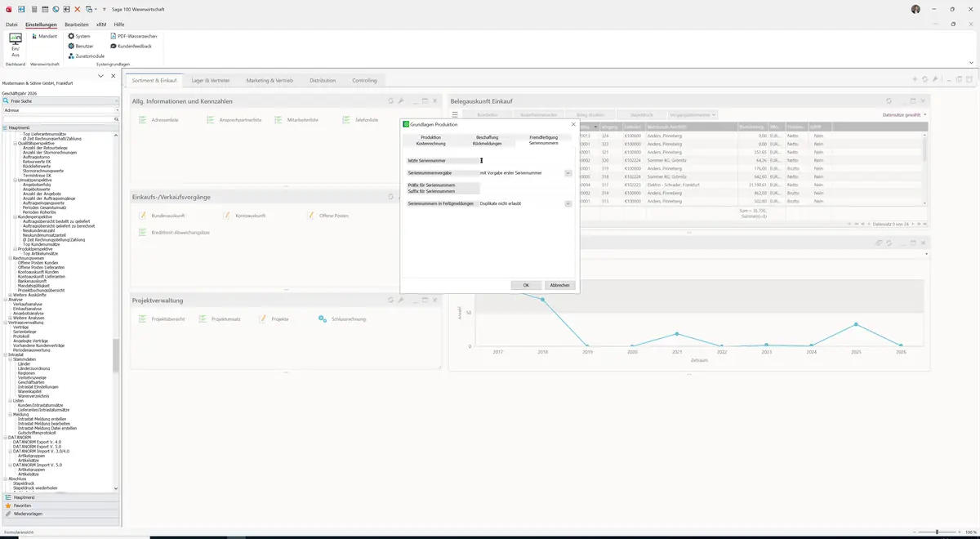Screen dimensions: 980x539
Task: Open the Favoriten section
Action: coord(61,506)
